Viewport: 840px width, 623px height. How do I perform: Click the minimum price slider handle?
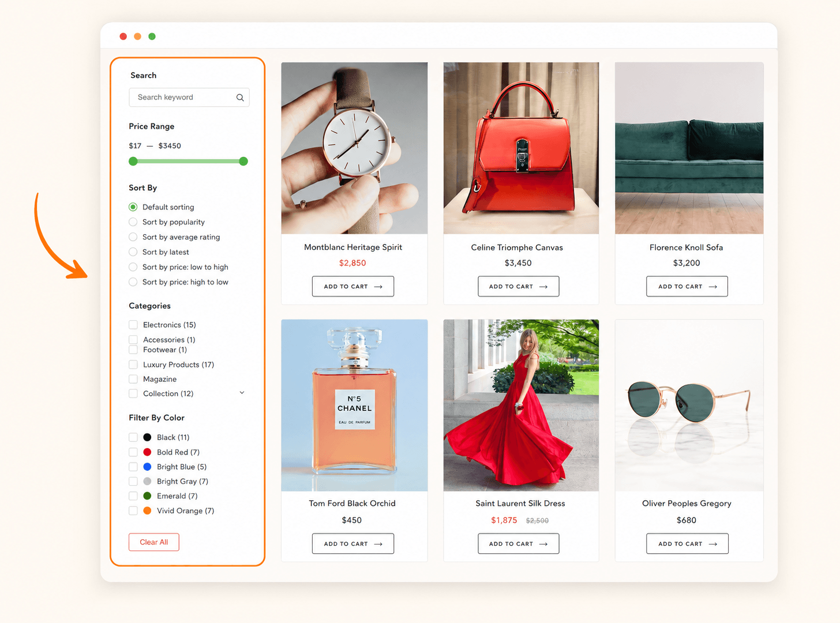133,162
